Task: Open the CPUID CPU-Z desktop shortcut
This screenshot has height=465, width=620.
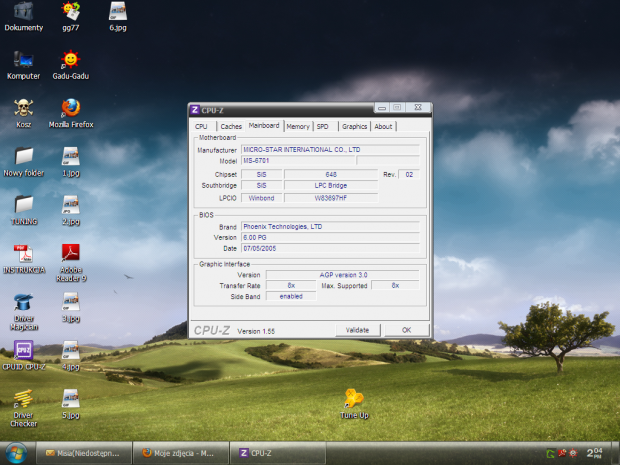Action: click(23, 351)
